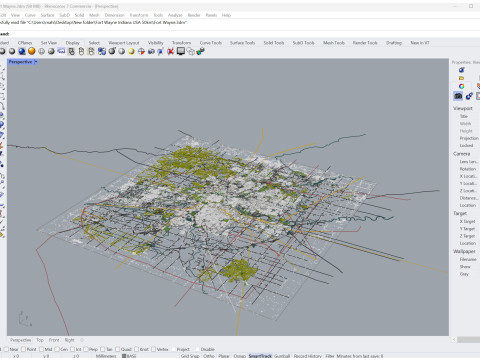Open the Analyze menu

[175, 15]
